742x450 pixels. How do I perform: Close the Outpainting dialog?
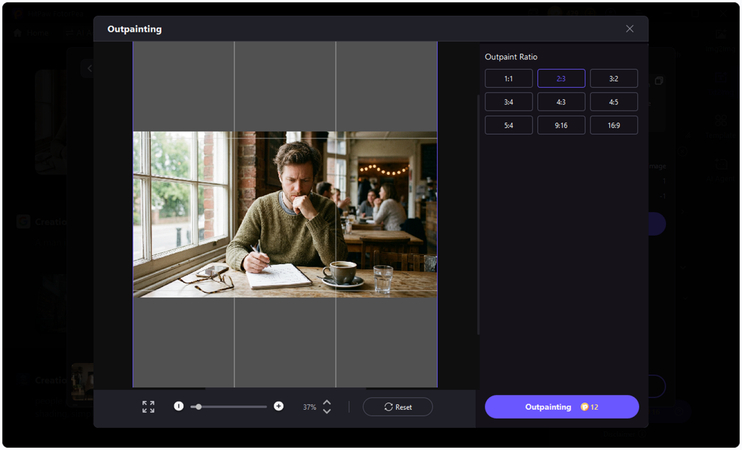click(x=629, y=29)
